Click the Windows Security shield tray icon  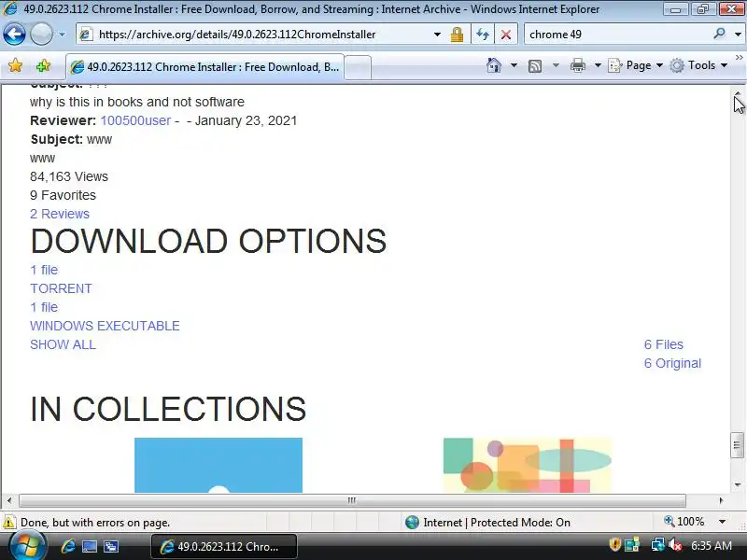point(614,544)
